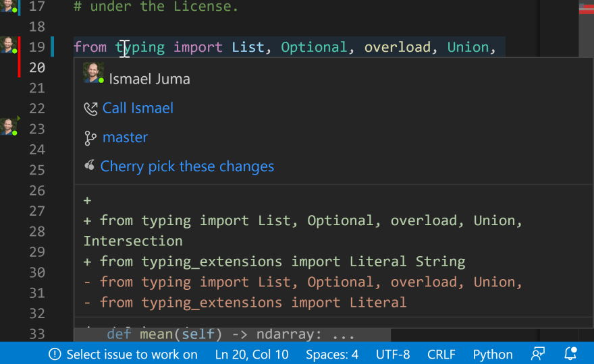
Task: Click the word overload on line 19
Action: pyautogui.click(x=398, y=47)
